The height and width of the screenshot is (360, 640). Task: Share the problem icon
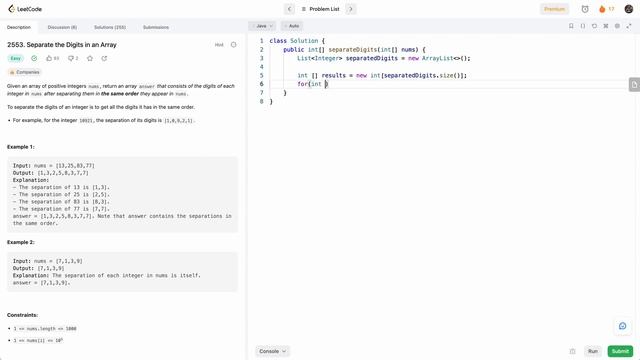pos(104,58)
